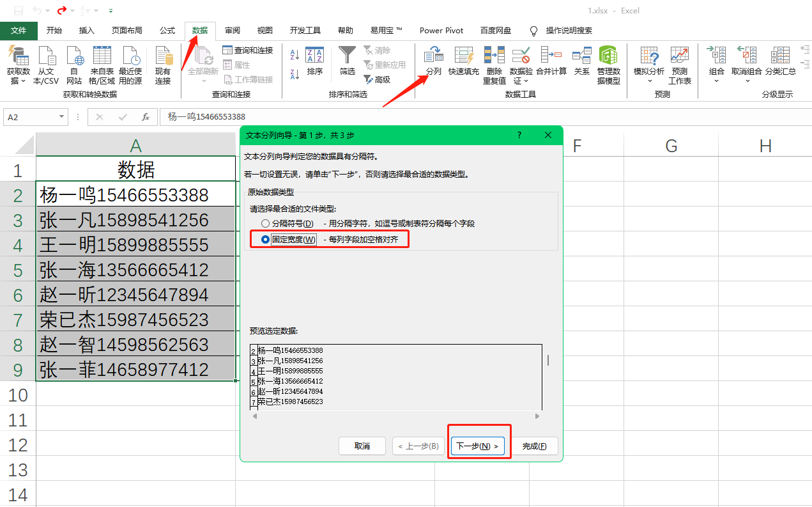Click 自网站 (From Web) icon

74,56
